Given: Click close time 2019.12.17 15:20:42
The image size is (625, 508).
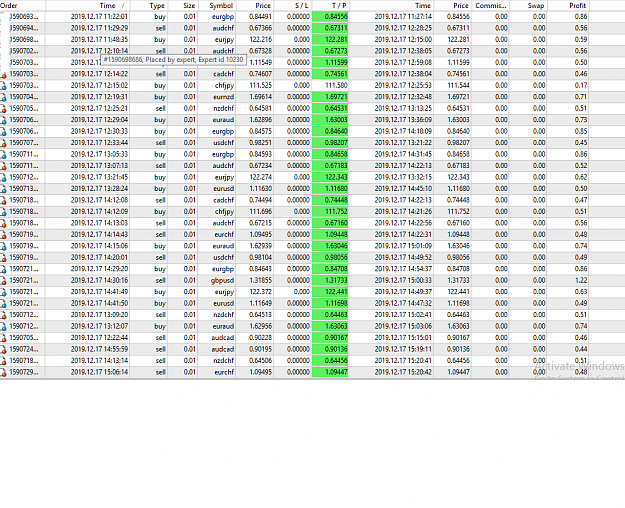Looking at the screenshot, I should point(403,372).
